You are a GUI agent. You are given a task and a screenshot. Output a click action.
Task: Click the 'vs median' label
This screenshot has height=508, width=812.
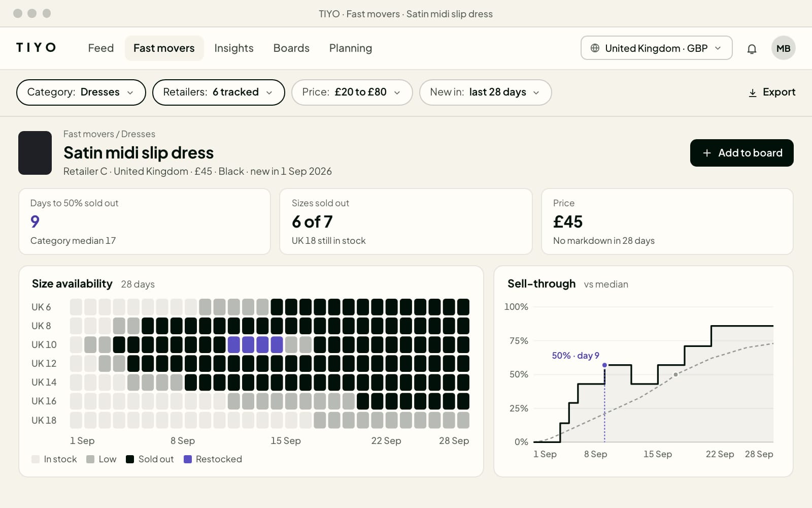[606, 284]
